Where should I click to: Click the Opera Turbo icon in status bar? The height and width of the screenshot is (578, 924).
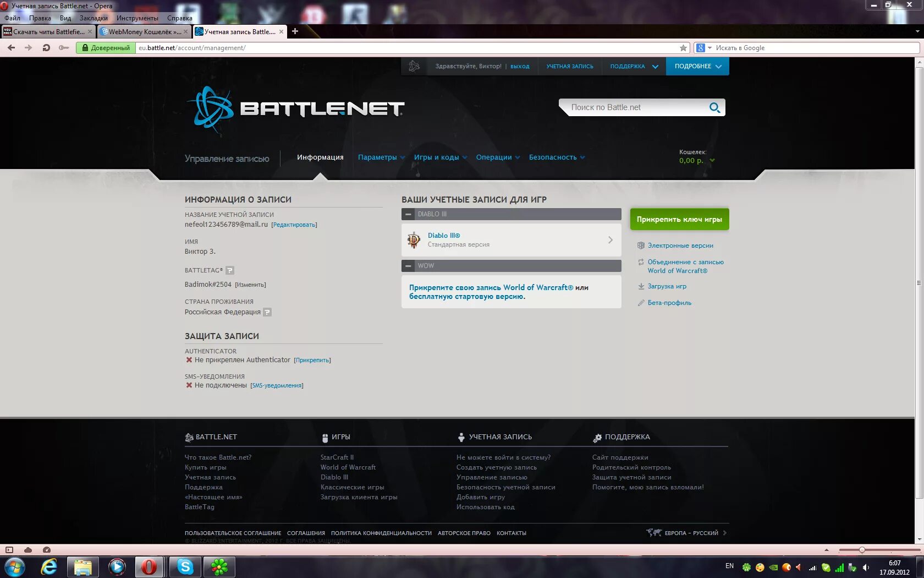pyautogui.click(x=46, y=549)
